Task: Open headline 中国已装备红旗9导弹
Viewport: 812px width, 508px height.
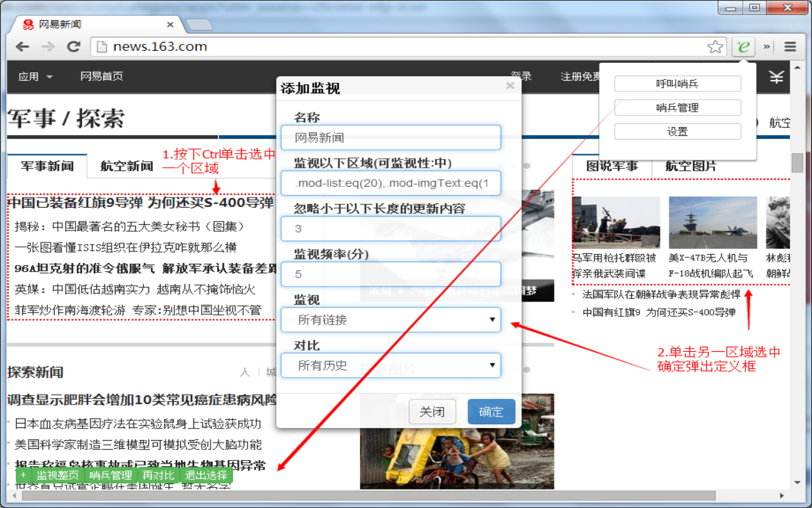Action: point(140,203)
